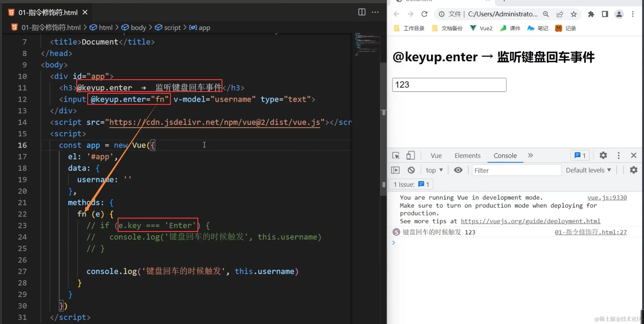Toggle the live expression eye icon
The height and width of the screenshot is (324, 644).
[x=458, y=170]
